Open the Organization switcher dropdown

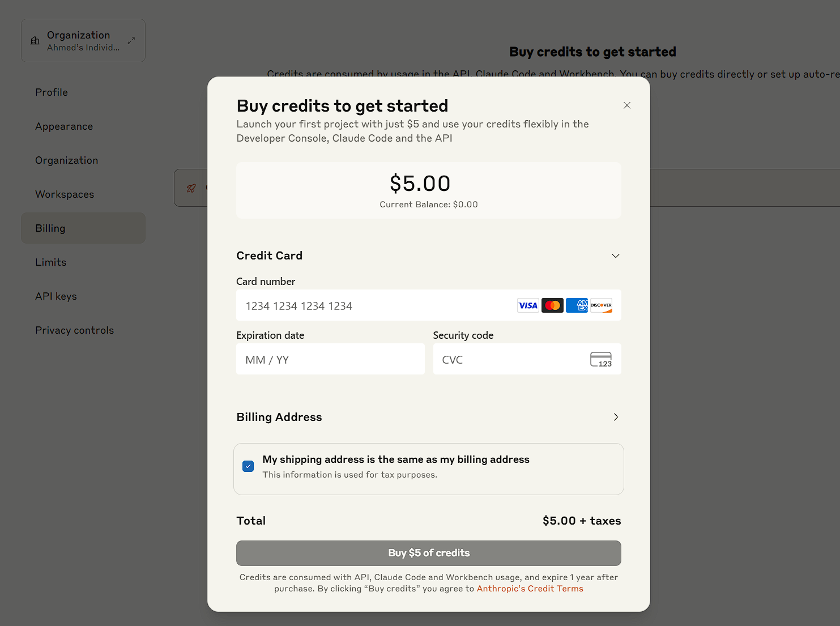click(83, 41)
